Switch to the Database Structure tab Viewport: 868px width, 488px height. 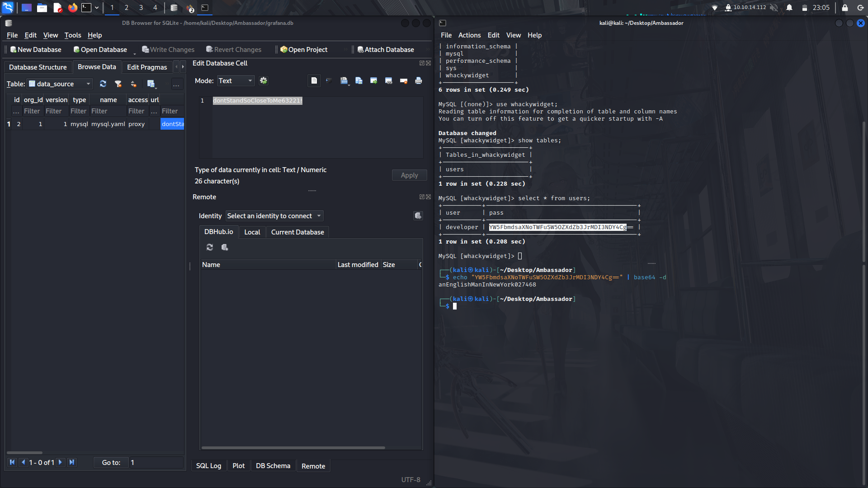(x=38, y=67)
